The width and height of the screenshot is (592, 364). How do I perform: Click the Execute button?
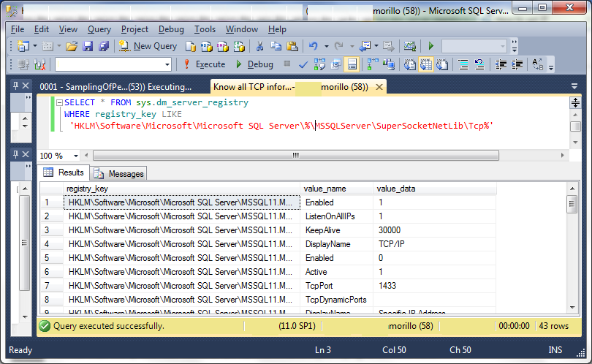coord(204,64)
